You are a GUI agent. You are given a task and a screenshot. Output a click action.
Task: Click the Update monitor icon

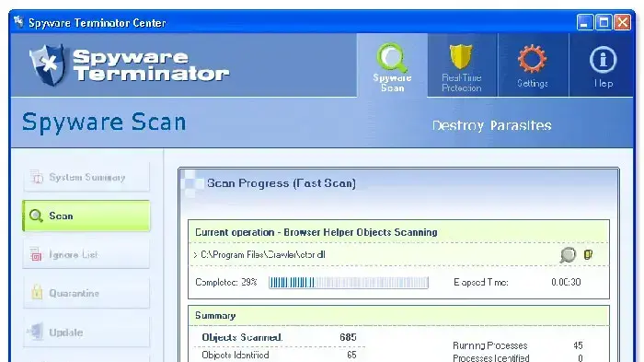coord(35,332)
